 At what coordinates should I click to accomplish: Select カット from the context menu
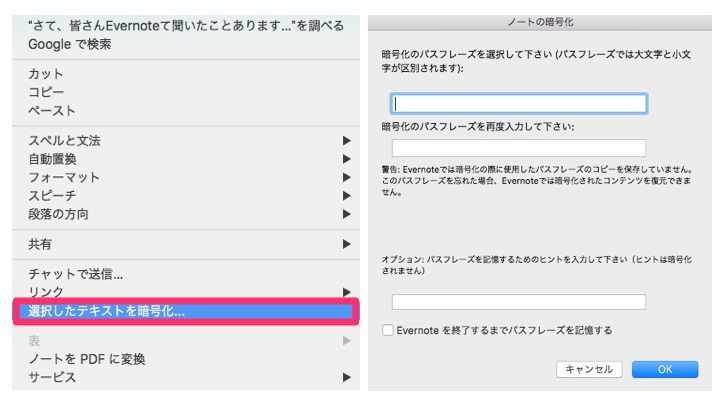coord(46,74)
